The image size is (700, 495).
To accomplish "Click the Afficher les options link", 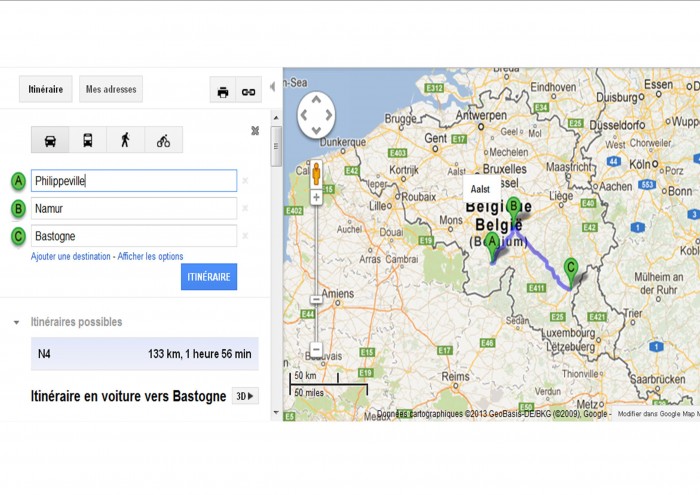I will [x=150, y=256].
